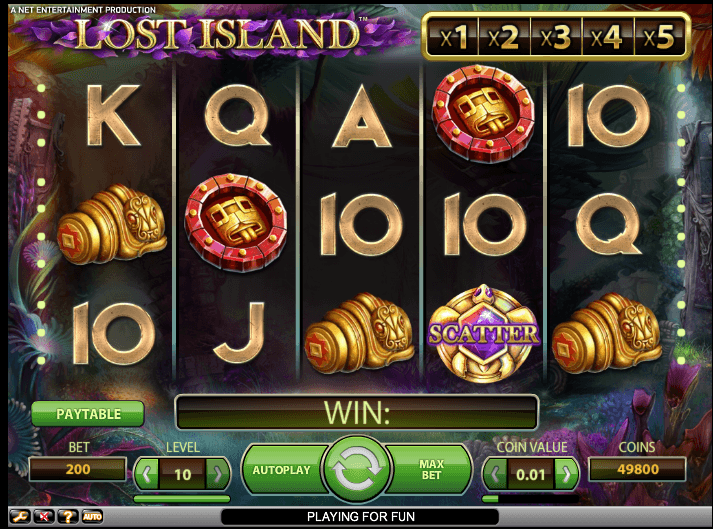The height and width of the screenshot is (529, 713).
Task: Toggle the AUTO icon in bottom bar
Action: coord(92,516)
